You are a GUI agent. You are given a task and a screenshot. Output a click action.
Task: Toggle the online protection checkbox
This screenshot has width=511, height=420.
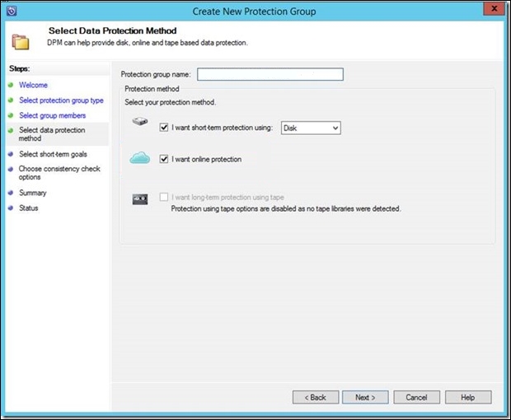165,159
